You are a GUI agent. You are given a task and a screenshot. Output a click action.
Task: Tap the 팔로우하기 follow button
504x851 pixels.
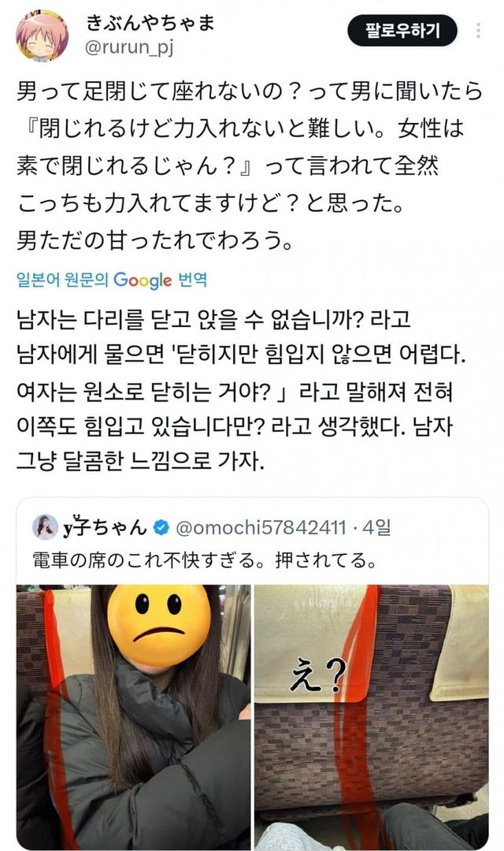coord(402,31)
